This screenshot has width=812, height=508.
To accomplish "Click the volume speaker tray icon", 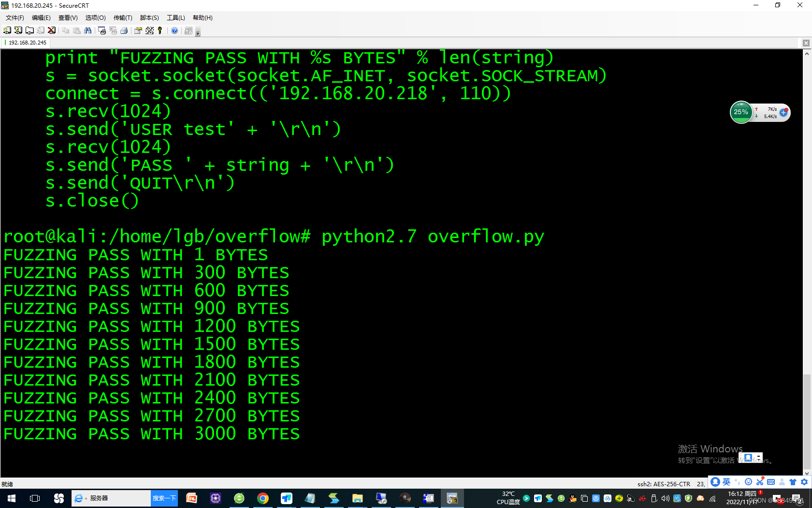I will [665, 498].
